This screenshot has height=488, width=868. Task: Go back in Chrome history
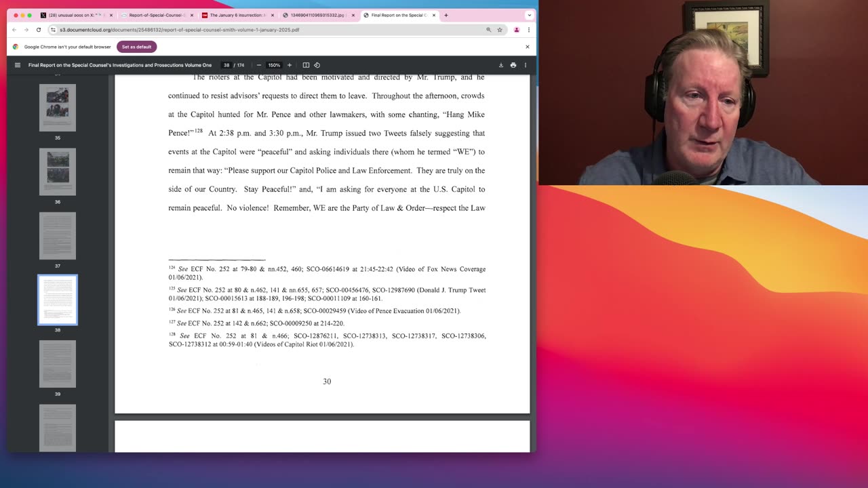(14, 30)
